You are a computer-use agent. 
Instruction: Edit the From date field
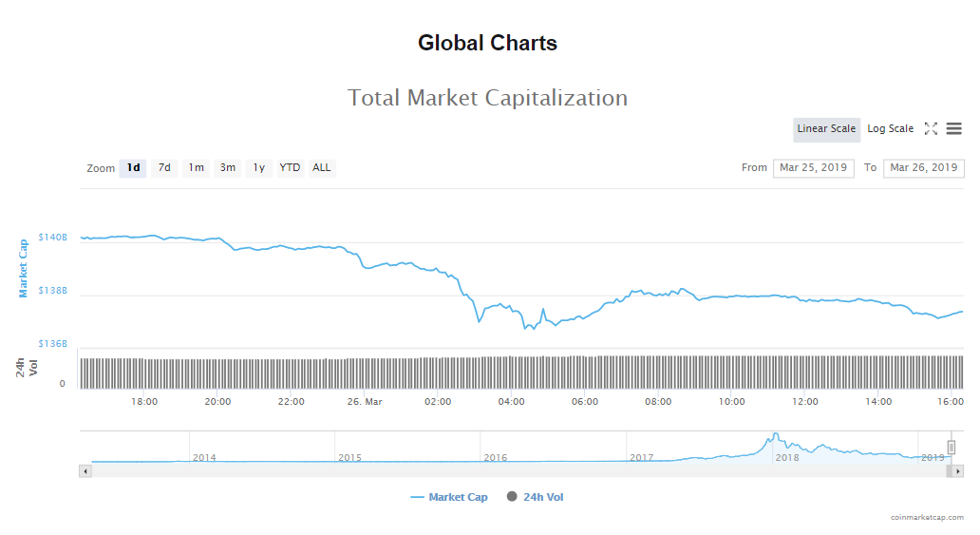(x=813, y=168)
